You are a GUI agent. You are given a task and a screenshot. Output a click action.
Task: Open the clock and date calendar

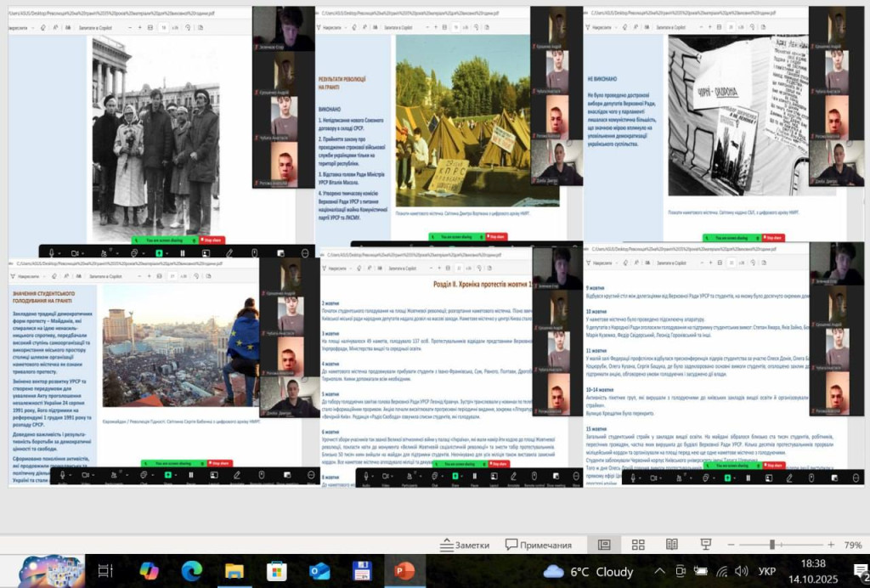click(813, 571)
